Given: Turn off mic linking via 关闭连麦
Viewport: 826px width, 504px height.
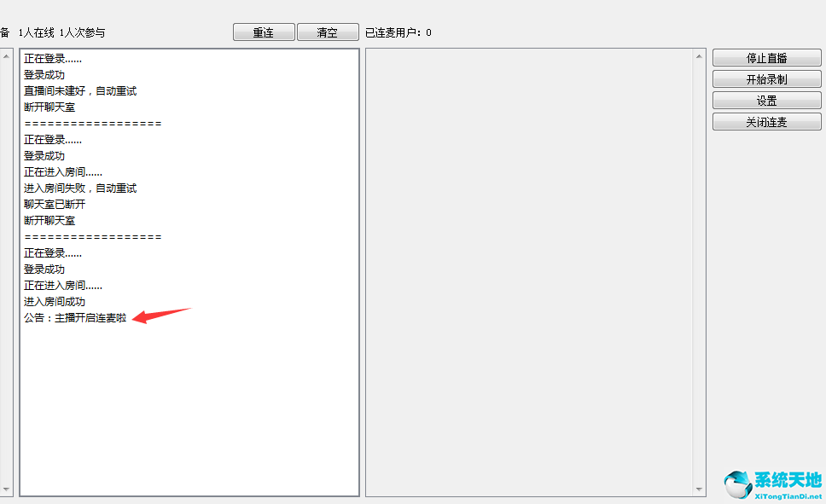Looking at the screenshot, I should tap(766, 122).
